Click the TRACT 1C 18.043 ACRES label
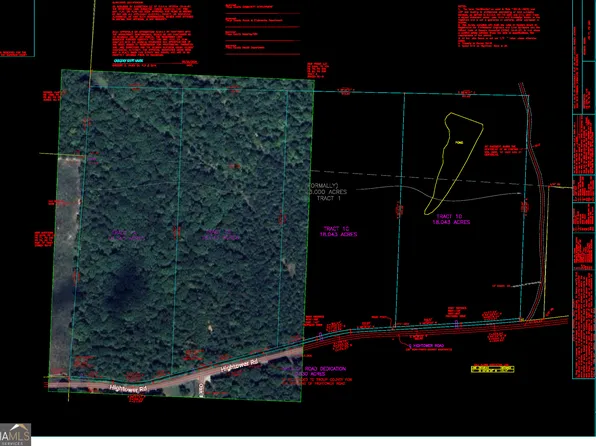The image size is (596, 446). (338, 232)
